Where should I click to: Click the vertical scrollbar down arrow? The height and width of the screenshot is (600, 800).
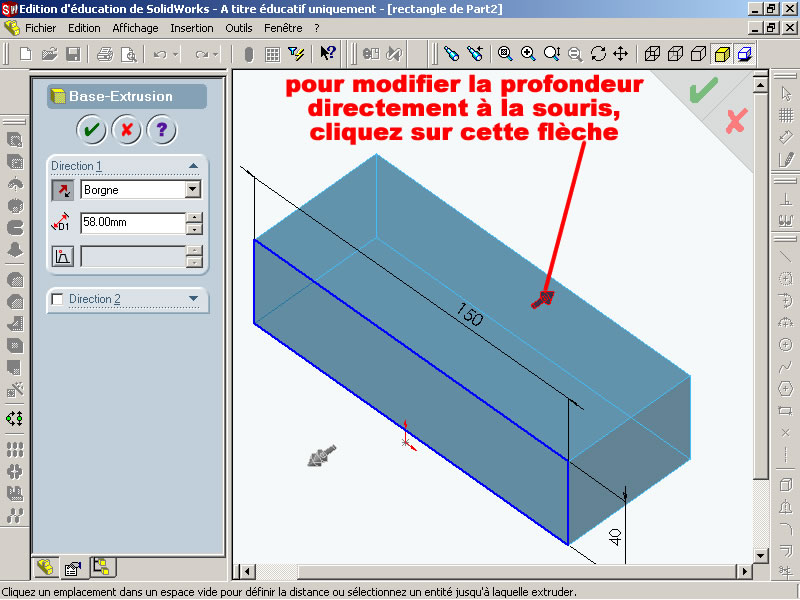point(760,555)
